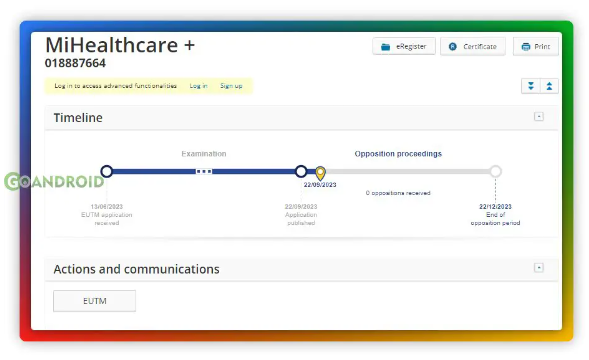Select the EUTM tab
This screenshot has width=589, height=360.
click(x=94, y=301)
